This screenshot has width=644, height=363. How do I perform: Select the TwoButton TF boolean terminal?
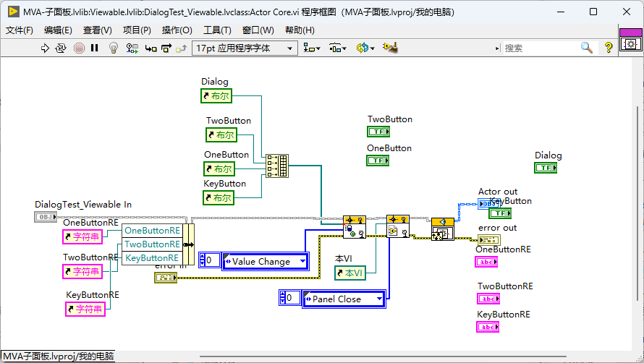tap(378, 132)
